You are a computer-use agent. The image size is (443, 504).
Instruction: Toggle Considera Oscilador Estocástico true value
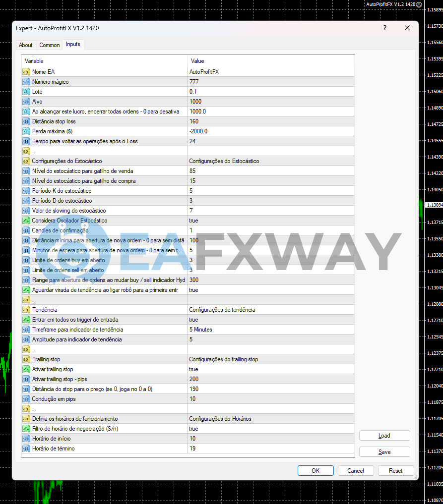point(270,221)
